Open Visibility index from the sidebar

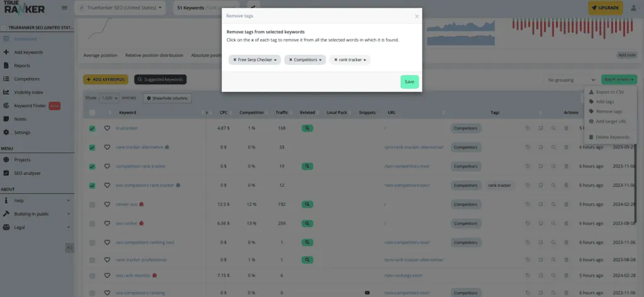28,92
